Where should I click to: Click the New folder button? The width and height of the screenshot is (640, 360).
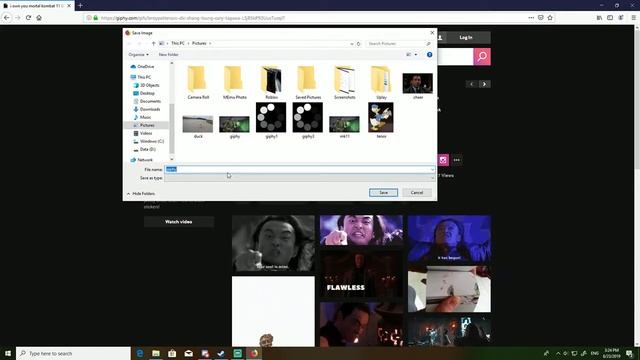(x=168, y=55)
